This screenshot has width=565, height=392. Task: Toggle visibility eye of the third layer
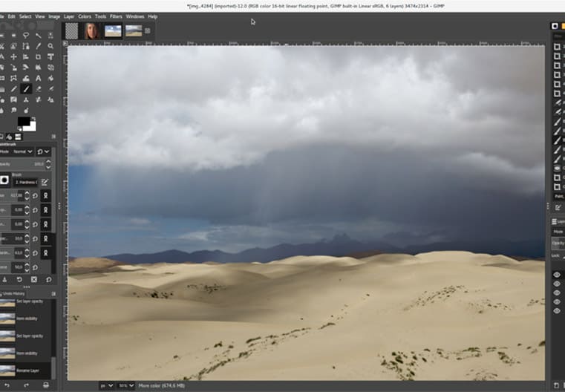[x=557, y=293]
